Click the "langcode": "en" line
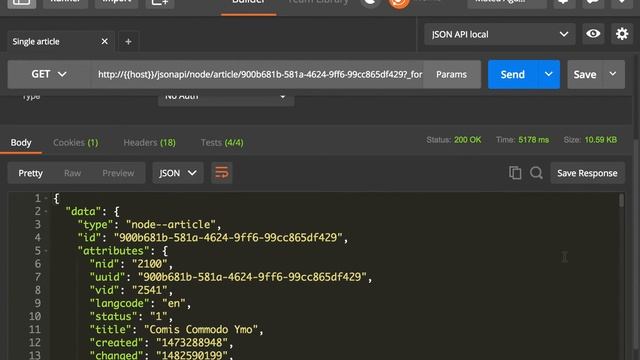The height and width of the screenshot is (360, 640). coord(140,303)
